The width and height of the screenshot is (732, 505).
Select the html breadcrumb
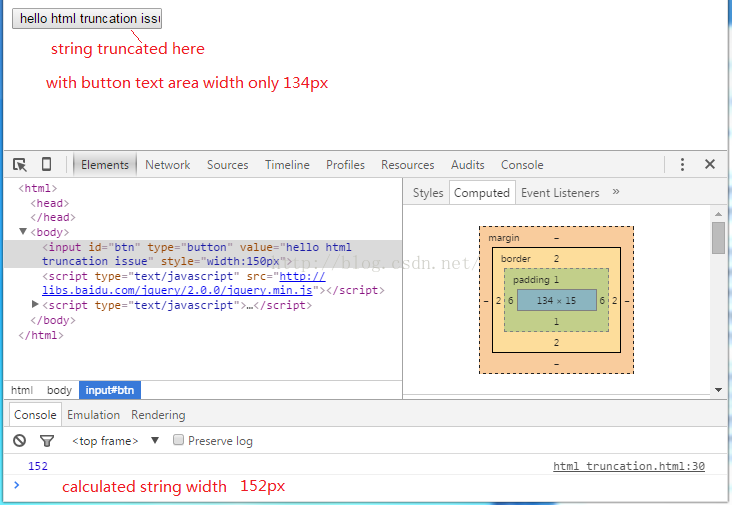[22, 390]
